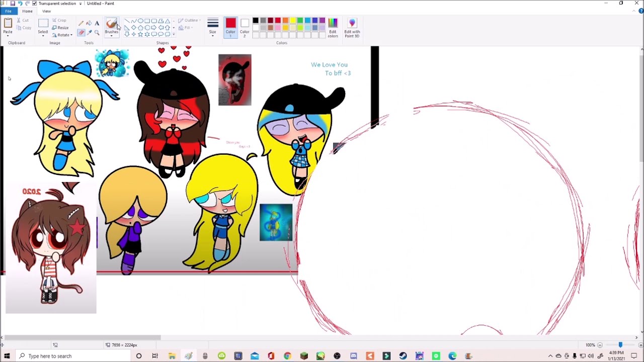Screen dimensions: 644x362
Task: Open the Rotate dropdown
Action: [x=63, y=35]
